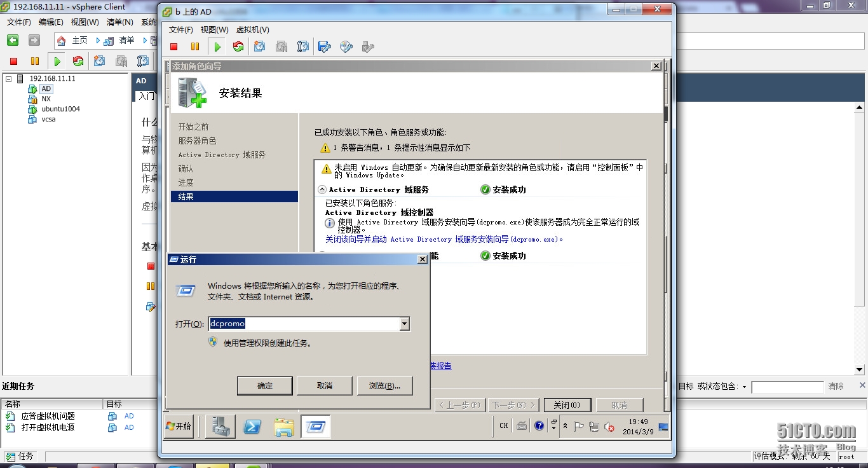Click 任务 status bar button
Image resolution: width=868 pixels, height=468 pixels.
point(21,457)
